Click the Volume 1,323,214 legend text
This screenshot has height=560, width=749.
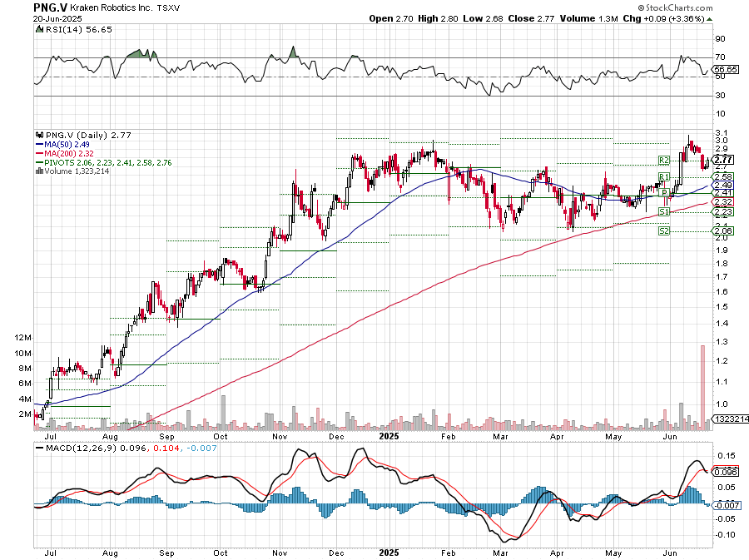coord(77,171)
